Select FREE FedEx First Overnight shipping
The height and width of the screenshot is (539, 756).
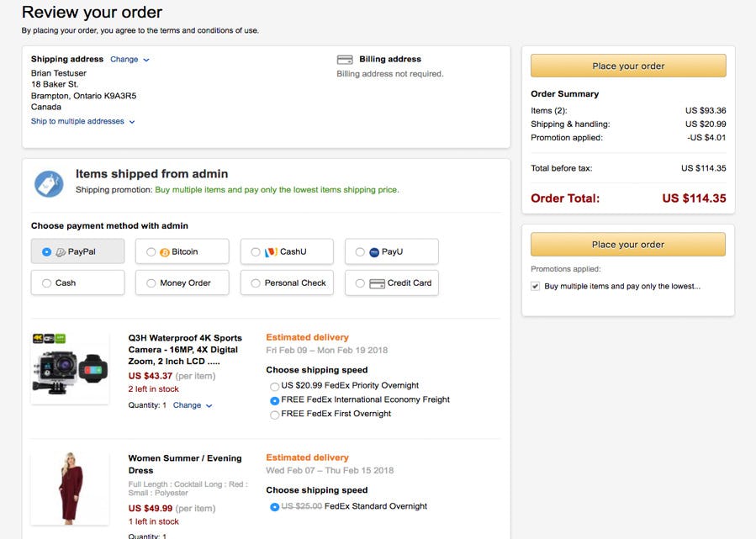274,415
